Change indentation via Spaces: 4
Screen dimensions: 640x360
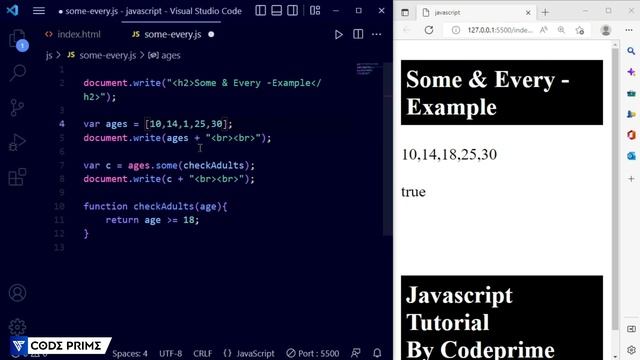point(130,353)
